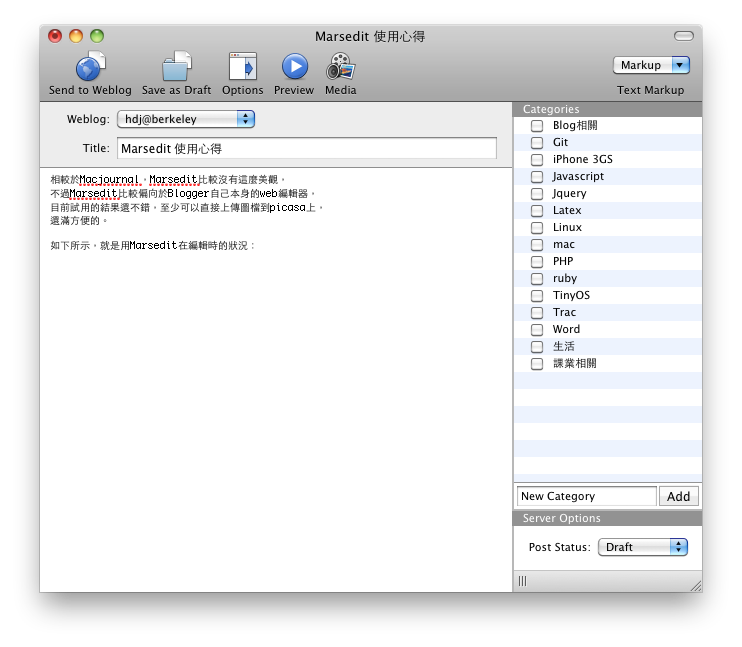Check the ruby category checkbox
Viewport: 742px width, 647px height.
pos(537,279)
